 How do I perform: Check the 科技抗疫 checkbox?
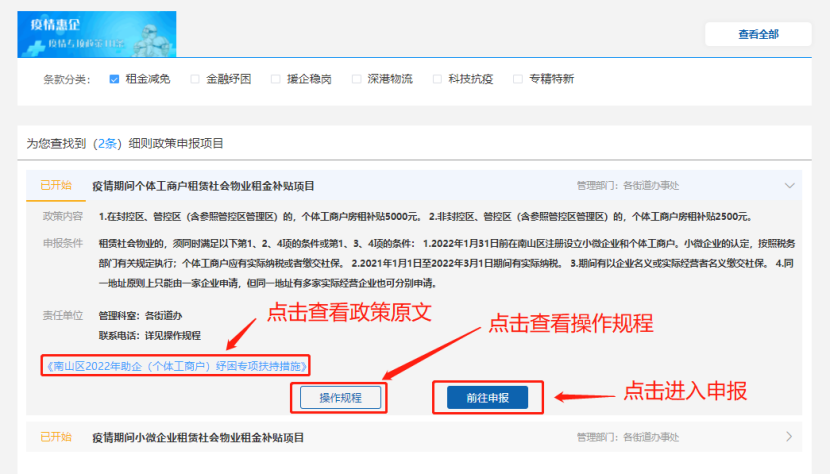[437, 79]
